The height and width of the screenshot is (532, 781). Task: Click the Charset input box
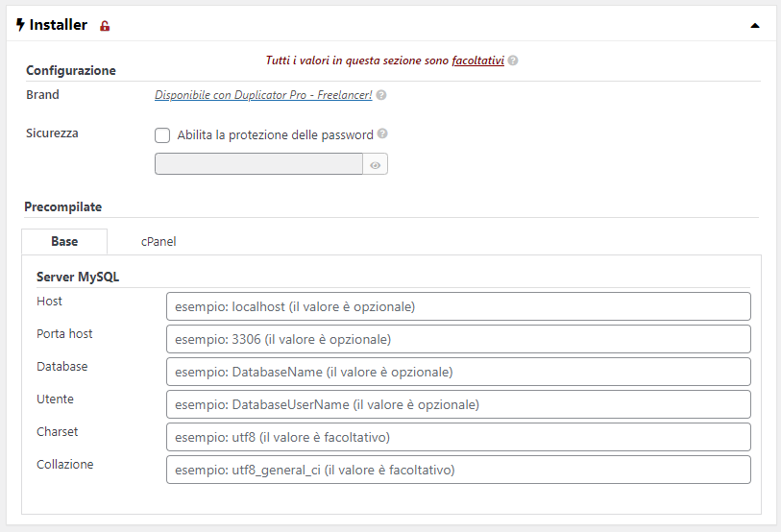457,437
